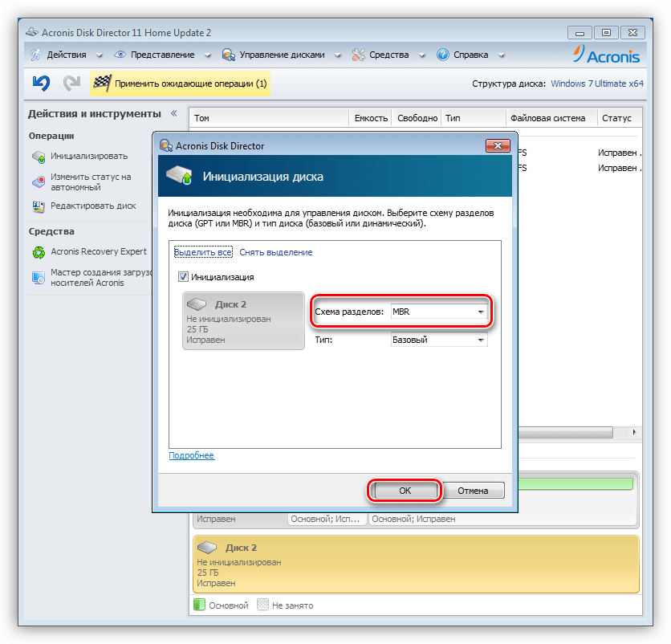671x644 pixels.
Task: Open the Type Basic dropdown
Action: [439, 340]
